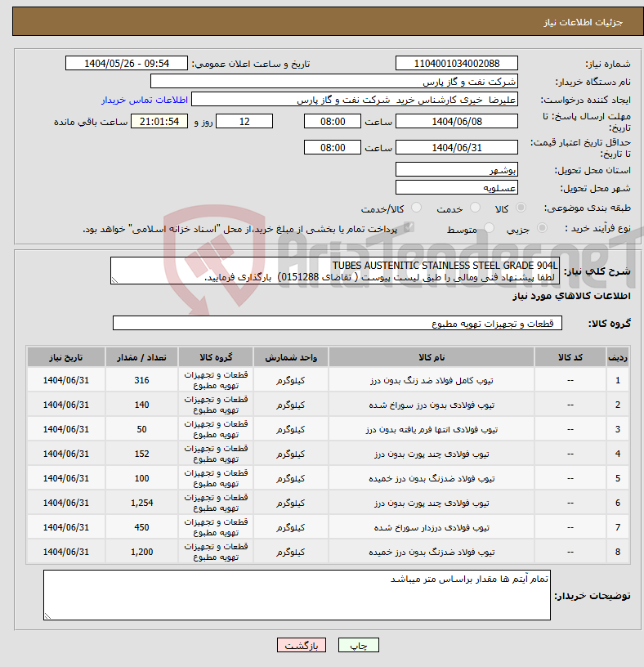Select row 4 item تیوب فولادی چند پورت
Viewport: 644px width, 667px height.
(432, 454)
